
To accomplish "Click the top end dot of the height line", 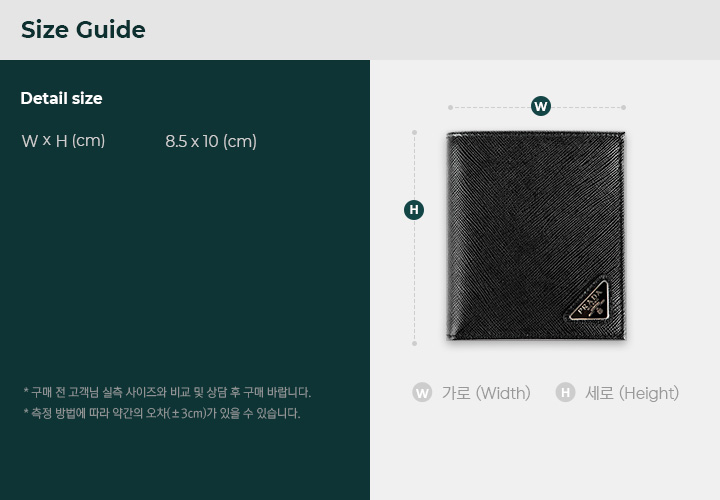I will point(414,132).
